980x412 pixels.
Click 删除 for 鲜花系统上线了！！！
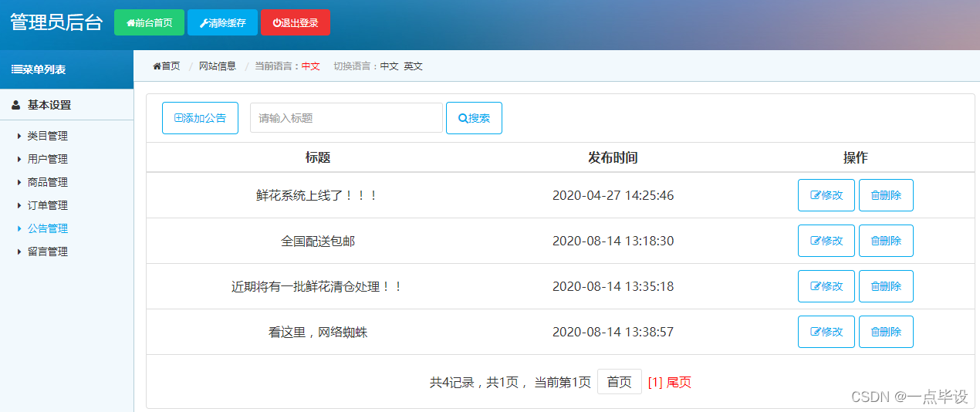886,195
